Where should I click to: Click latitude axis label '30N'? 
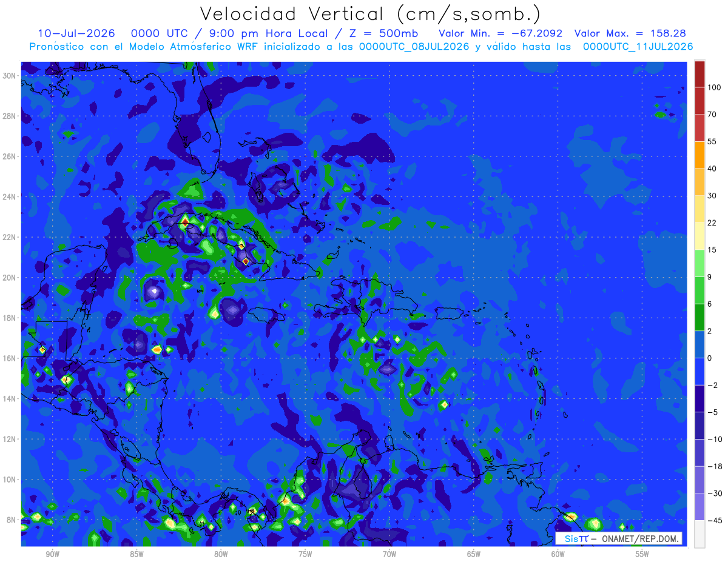[9, 76]
